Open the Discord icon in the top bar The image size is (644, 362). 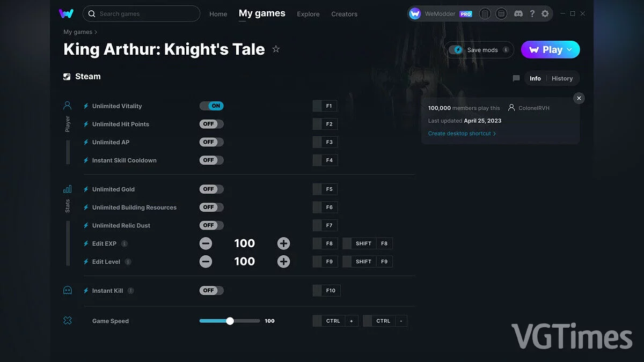(518, 13)
